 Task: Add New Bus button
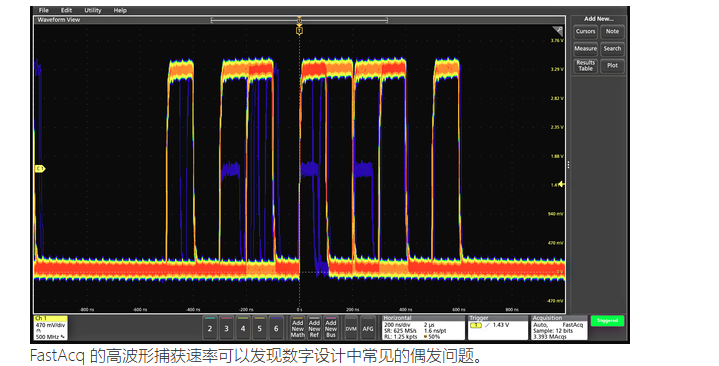coord(331,328)
